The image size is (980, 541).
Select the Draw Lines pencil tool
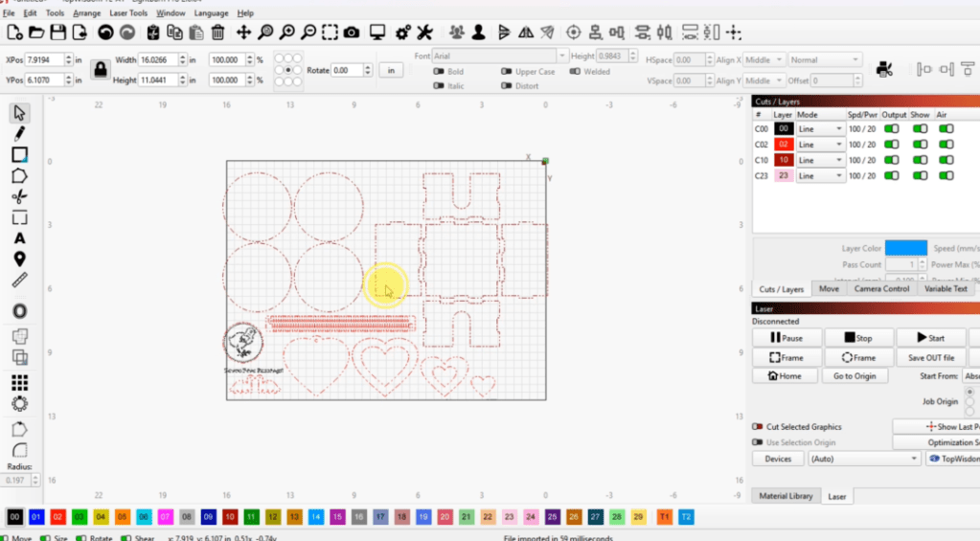click(19, 133)
